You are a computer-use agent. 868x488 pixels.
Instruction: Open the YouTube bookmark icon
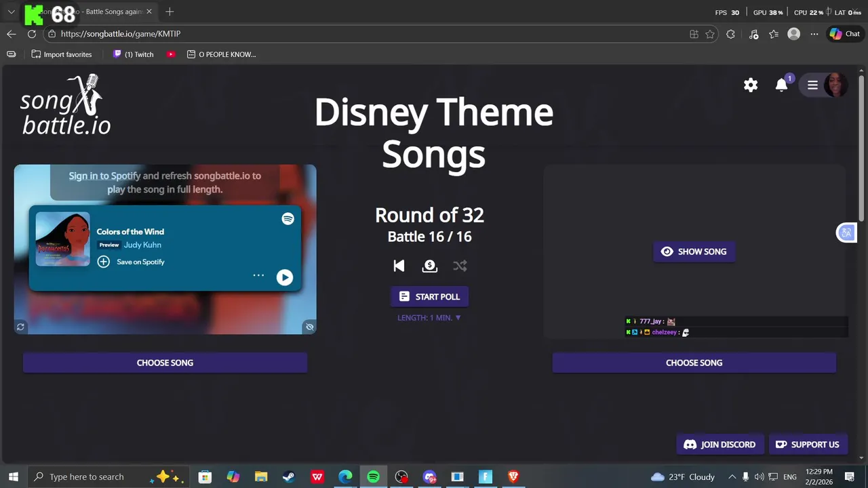pos(172,54)
